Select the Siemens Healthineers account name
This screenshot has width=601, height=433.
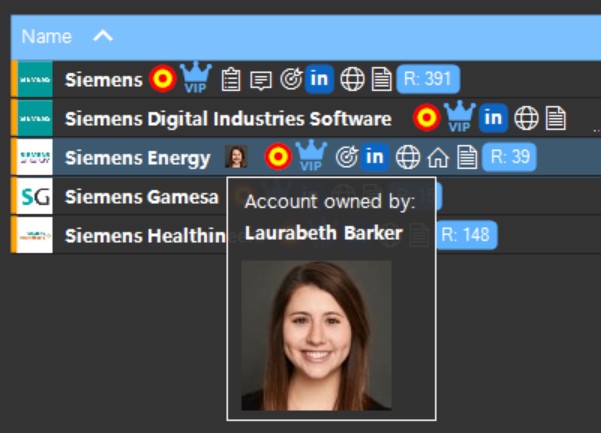(146, 236)
